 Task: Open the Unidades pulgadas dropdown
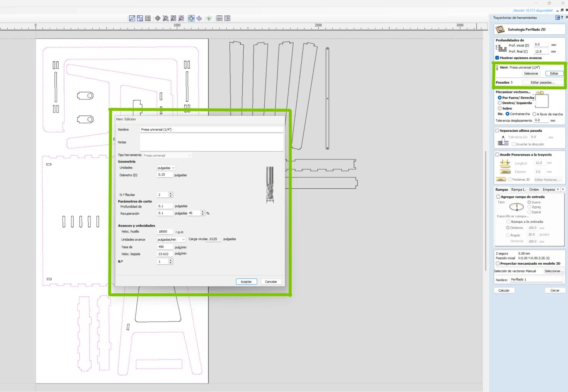pos(166,168)
